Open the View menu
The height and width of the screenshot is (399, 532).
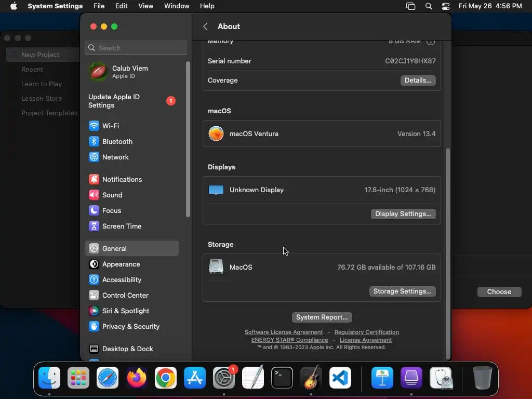point(145,6)
